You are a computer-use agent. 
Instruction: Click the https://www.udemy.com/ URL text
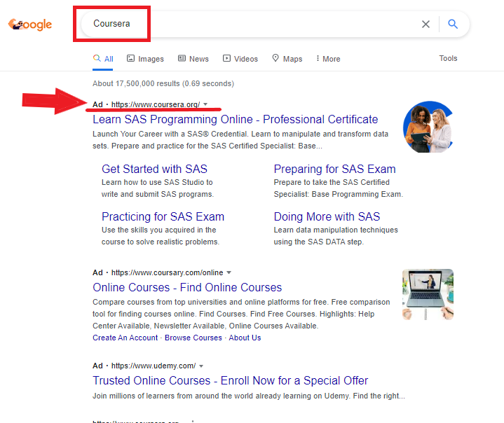coord(154,366)
